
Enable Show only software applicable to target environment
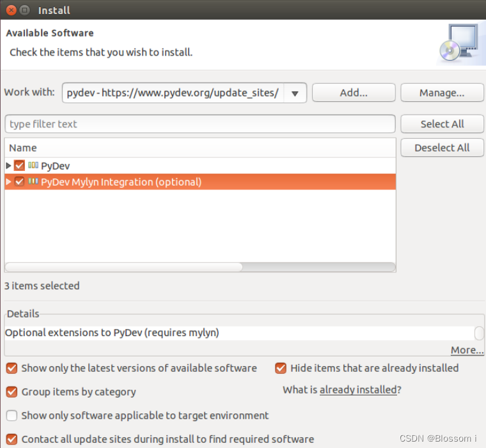click(12, 415)
